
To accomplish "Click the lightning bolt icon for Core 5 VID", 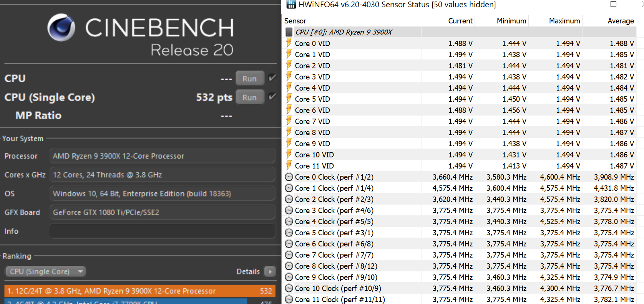I will [x=289, y=99].
